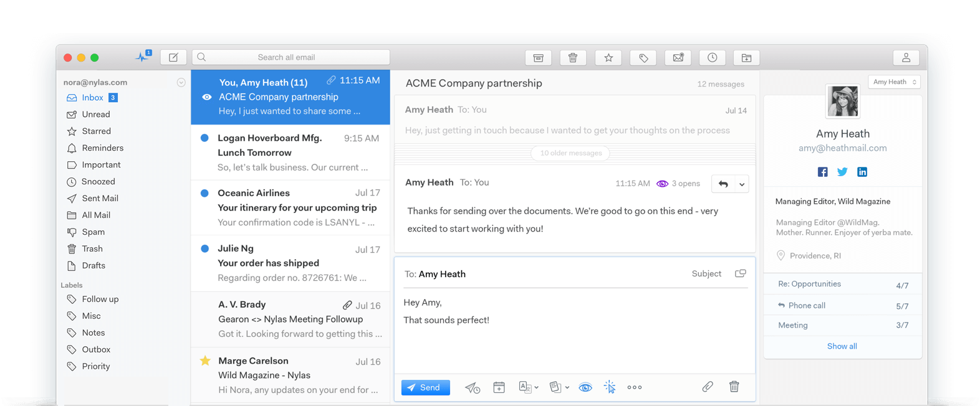Open Logan Hoverboard Mfg. Lunch Tomorrow email

point(291,153)
